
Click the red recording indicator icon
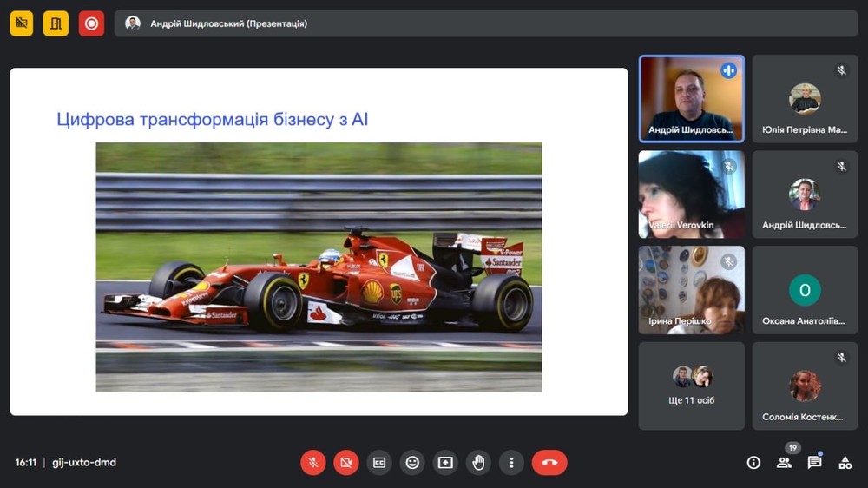[x=91, y=23]
